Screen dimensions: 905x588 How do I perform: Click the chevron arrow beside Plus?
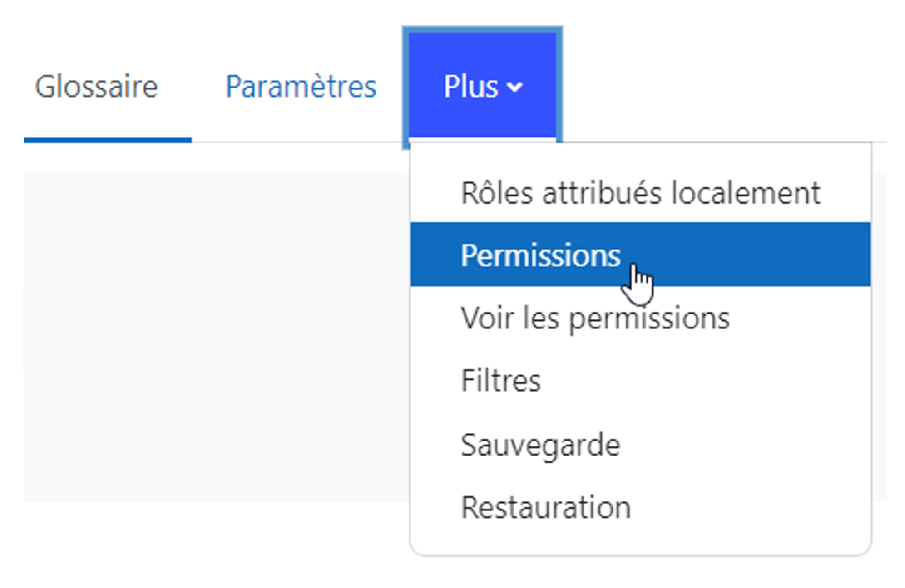515,86
